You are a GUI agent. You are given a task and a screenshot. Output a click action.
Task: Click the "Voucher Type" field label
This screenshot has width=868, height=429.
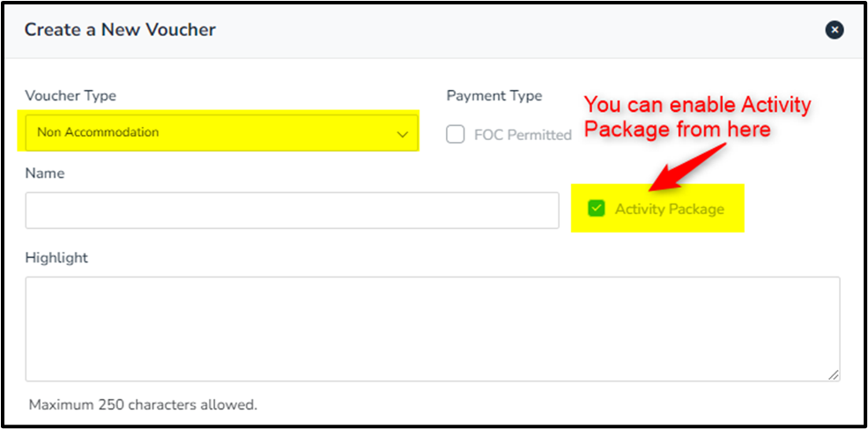pyautogui.click(x=70, y=96)
